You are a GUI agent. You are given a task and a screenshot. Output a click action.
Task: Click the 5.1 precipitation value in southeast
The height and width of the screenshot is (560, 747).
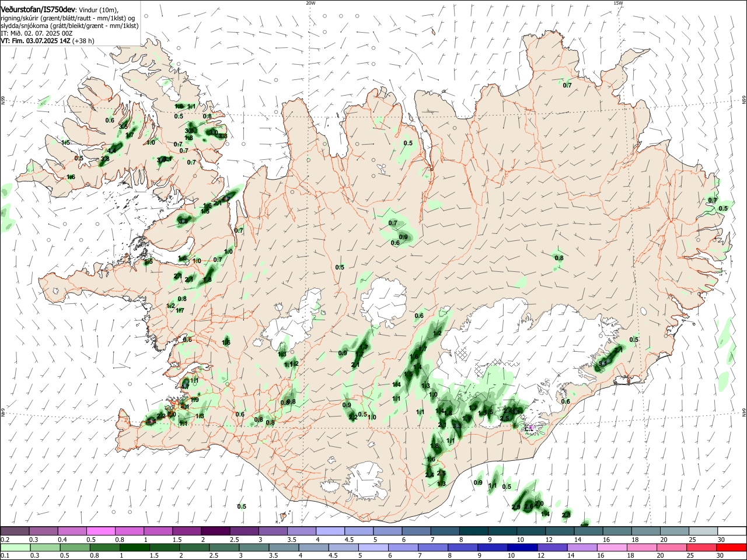tap(603, 363)
